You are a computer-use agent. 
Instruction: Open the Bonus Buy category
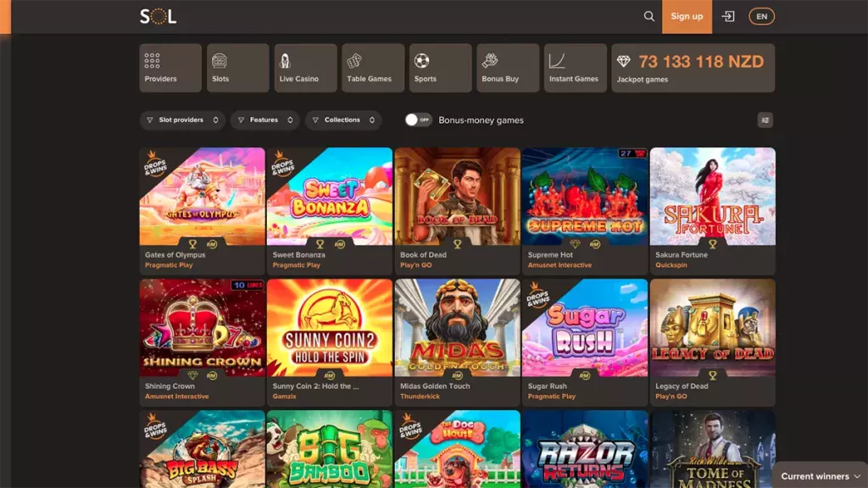pos(508,68)
